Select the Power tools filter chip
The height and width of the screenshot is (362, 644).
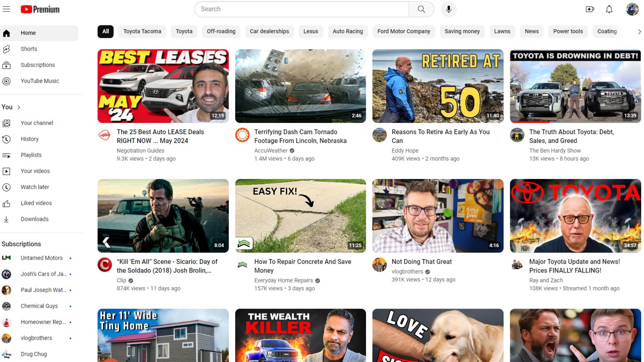click(568, 31)
